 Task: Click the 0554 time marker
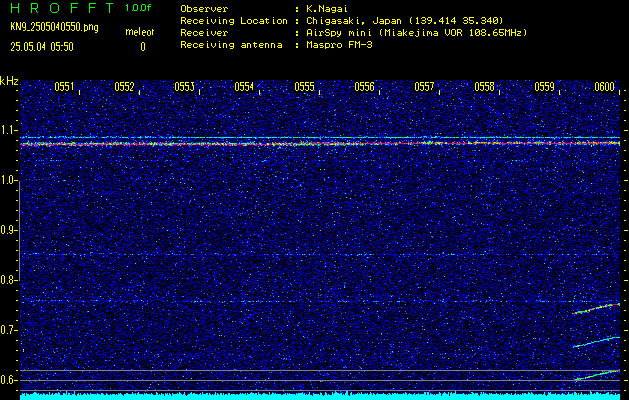click(x=244, y=87)
